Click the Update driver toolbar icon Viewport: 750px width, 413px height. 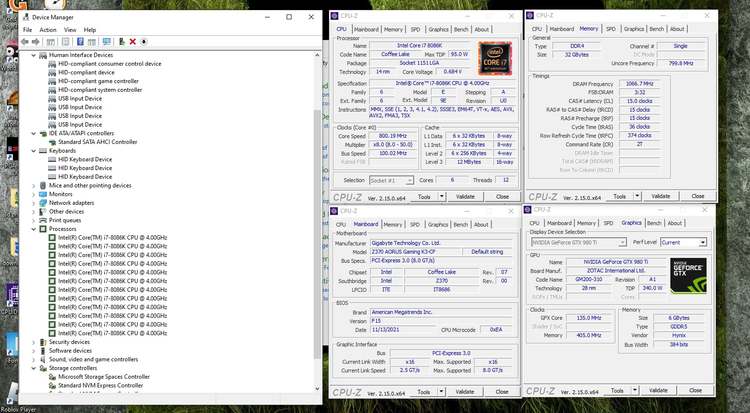click(121, 42)
